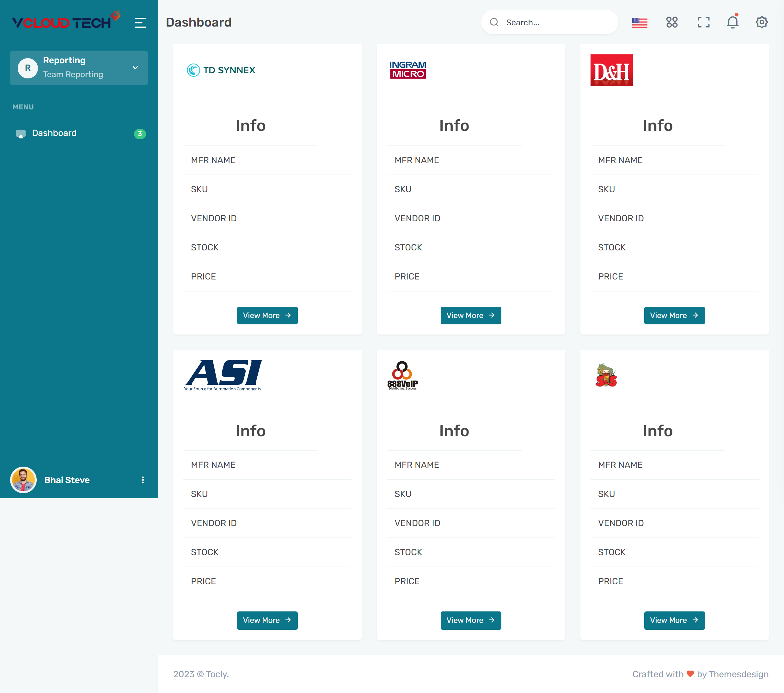The width and height of the screenshot is (784, 693).
Task: Click STOCK row in Ingram Micro card
Action: pos(471,248)
